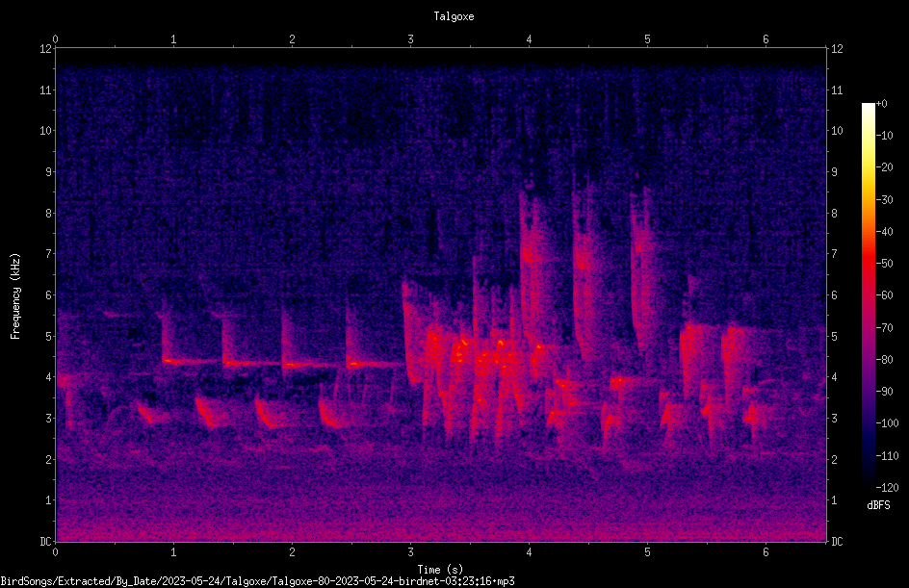Click the DC label on right frequency axis
Screen dimensions: 909x588
point(837,541)
